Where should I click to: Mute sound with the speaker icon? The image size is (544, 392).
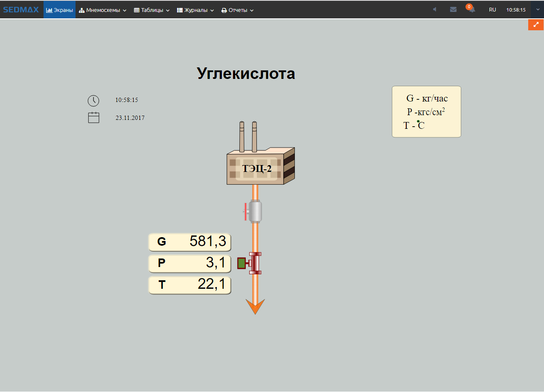click(x=434, y=9)
